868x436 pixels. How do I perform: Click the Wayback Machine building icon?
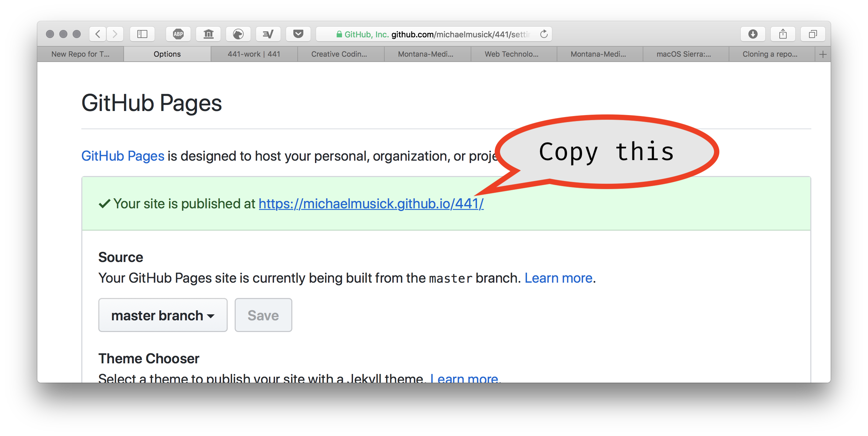tap(208, 34)
